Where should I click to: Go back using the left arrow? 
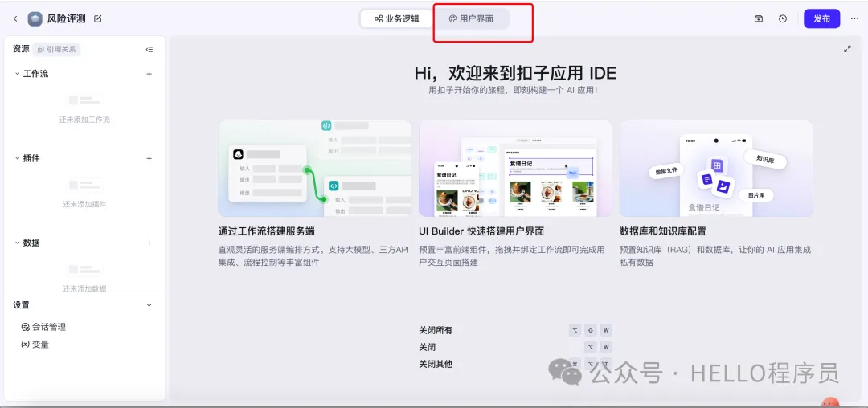pos(15,18)
